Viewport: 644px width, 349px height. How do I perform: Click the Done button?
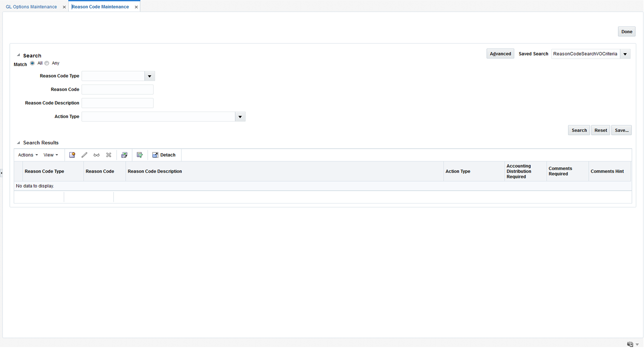coord(627,31)
